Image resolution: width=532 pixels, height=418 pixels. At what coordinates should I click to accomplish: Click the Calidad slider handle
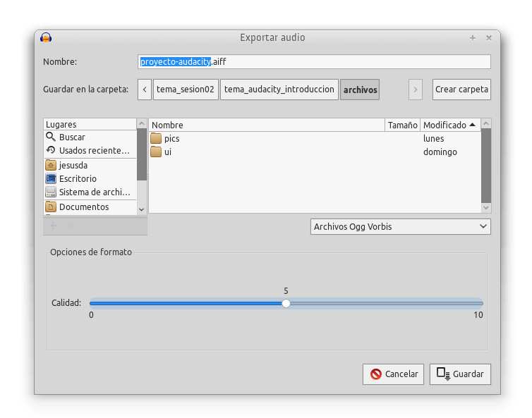(286, 303)
